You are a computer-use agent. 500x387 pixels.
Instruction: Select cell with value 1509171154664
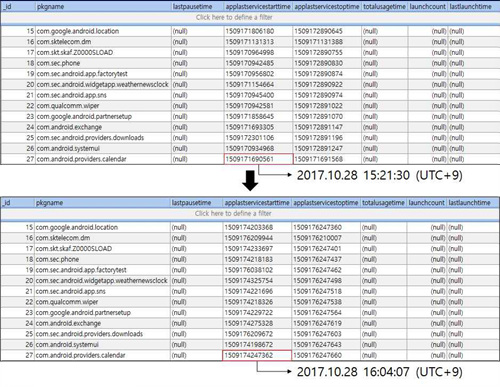click(259, 85)
